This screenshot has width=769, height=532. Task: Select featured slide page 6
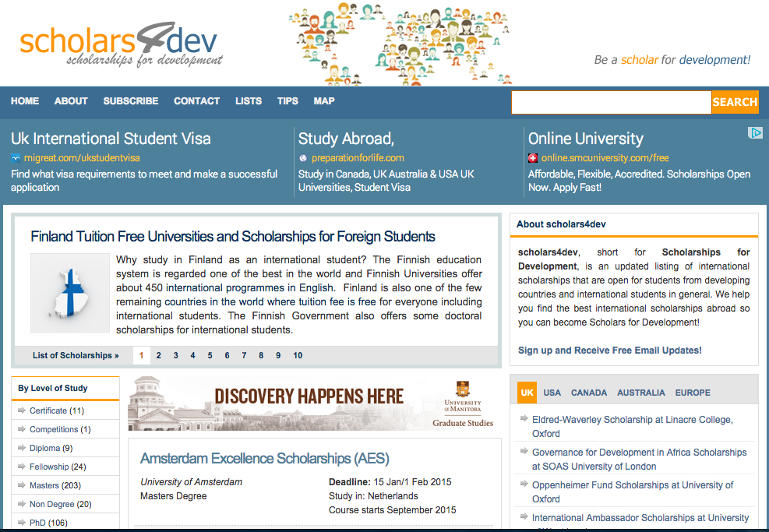point(227,355)
